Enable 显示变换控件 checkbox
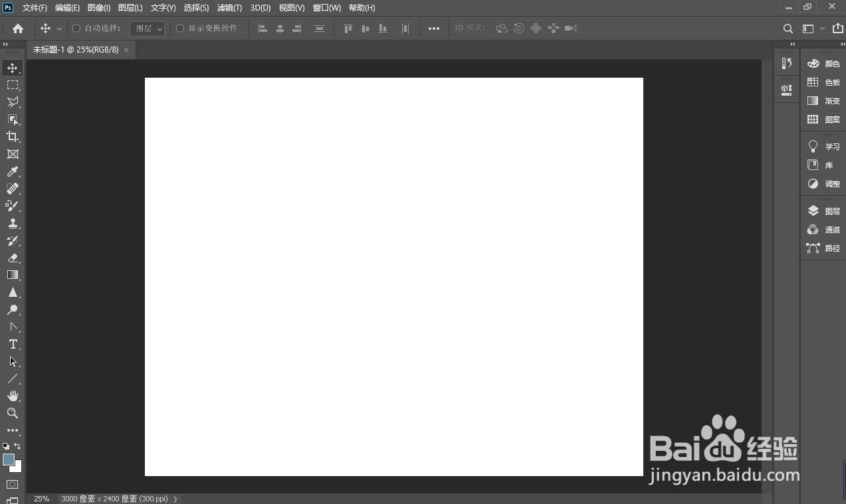Image resolution: width=846 pixels, height=504 pixels. (180, 29)
